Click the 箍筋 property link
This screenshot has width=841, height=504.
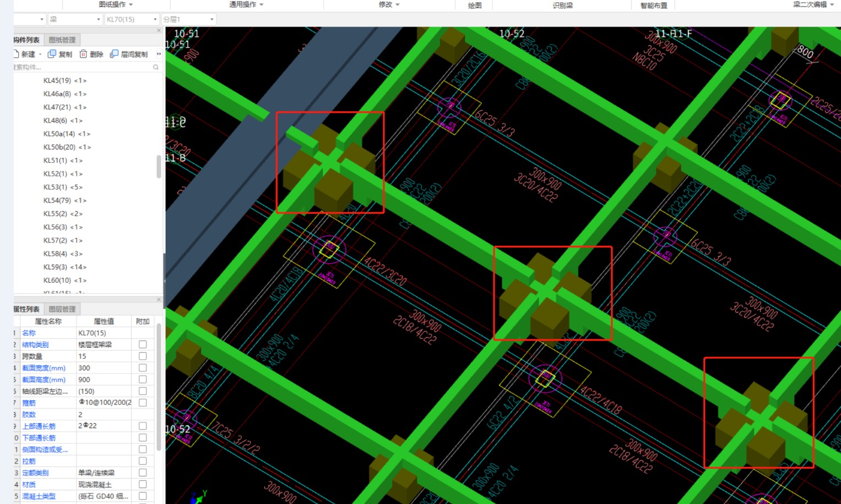(29, 403)
